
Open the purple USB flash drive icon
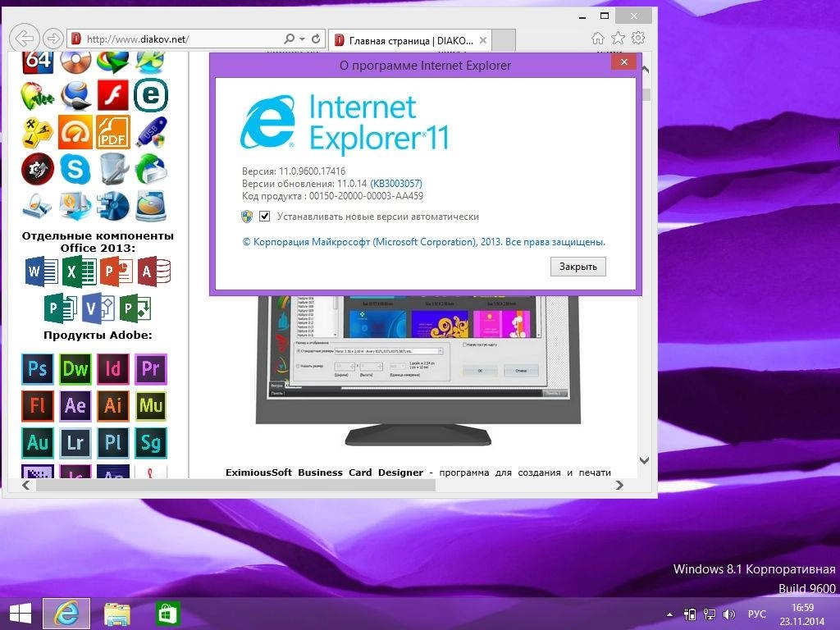[151, 132]
